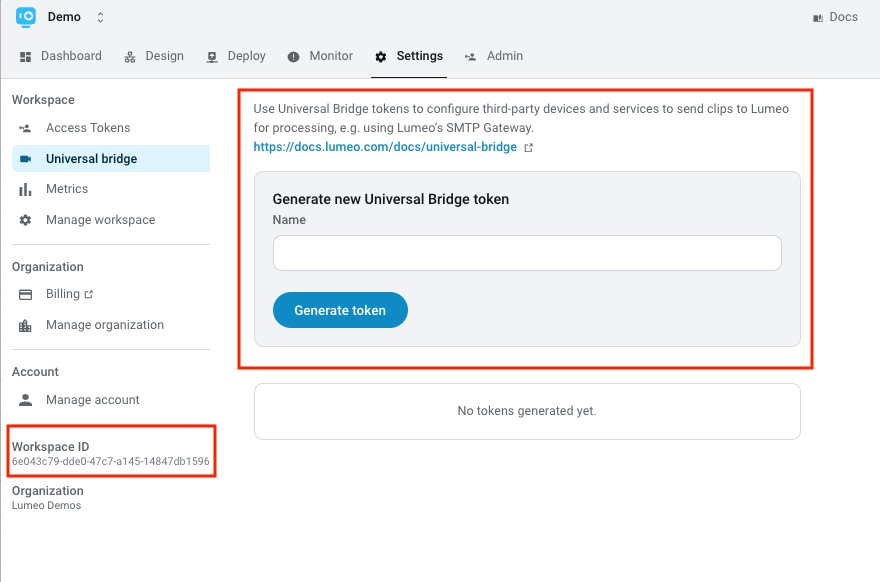This screenshot has height=582, width=880.
Task: Go to the Dashboard tab
Action: point(61,56)
